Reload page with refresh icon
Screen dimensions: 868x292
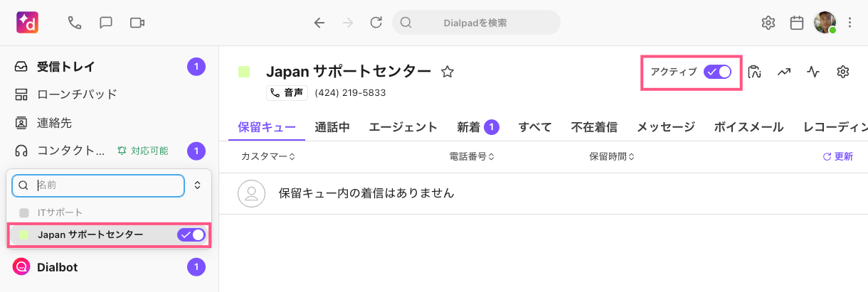(x=376, y=23)
